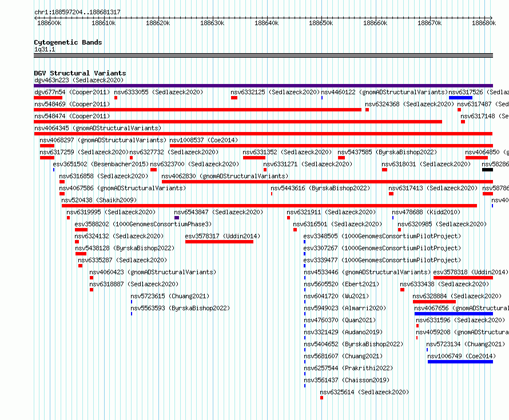Click nsv5605520 (Ebert2021) label
Screen dimensions: 509x420
point(341,284)
